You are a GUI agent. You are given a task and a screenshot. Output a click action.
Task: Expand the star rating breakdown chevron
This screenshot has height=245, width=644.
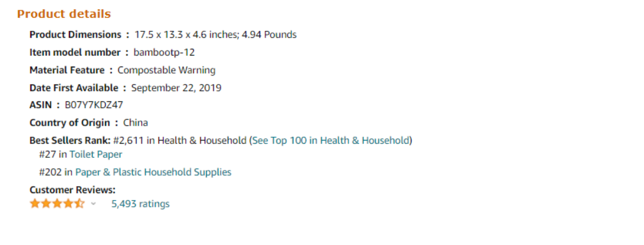[x=93, y=204]
